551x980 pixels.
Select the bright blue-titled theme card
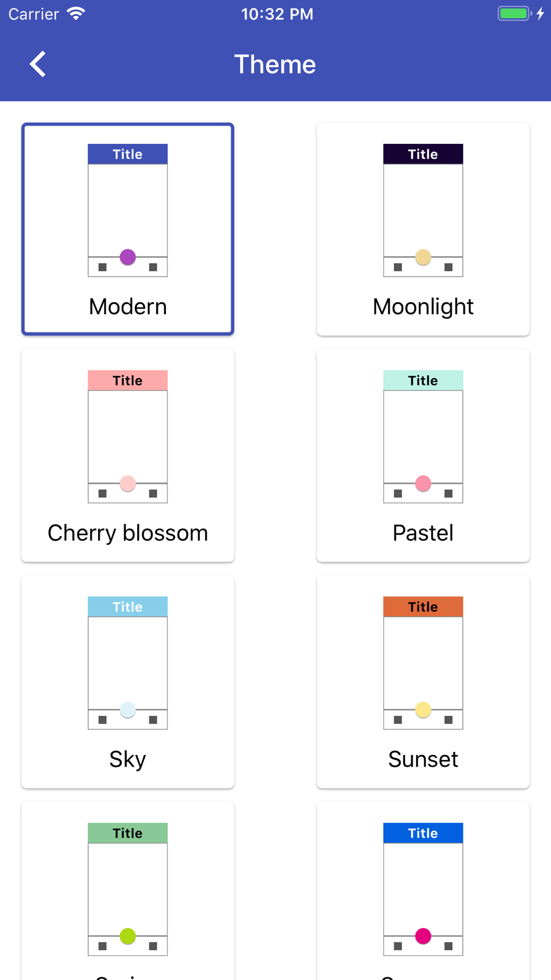coord(423,891)
